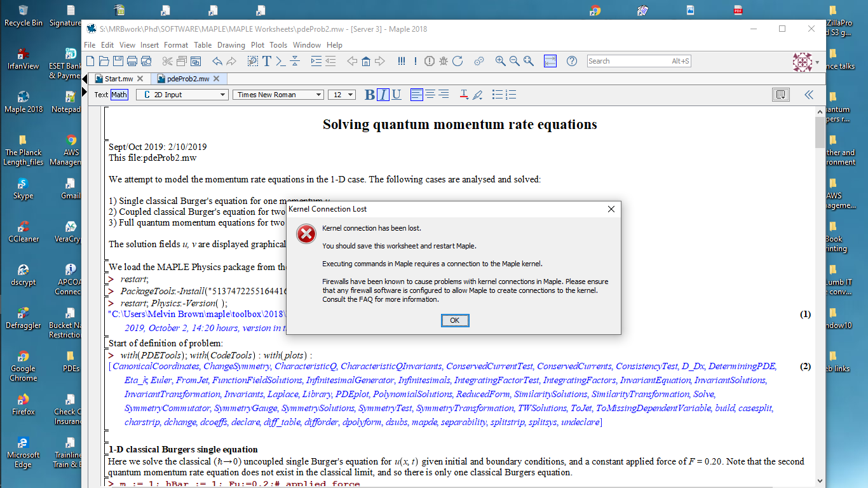This screenshot has width=868, height=488.
Task: Execute entire worksheet with triple exclamation icon
Action: [x=401, y=61]
